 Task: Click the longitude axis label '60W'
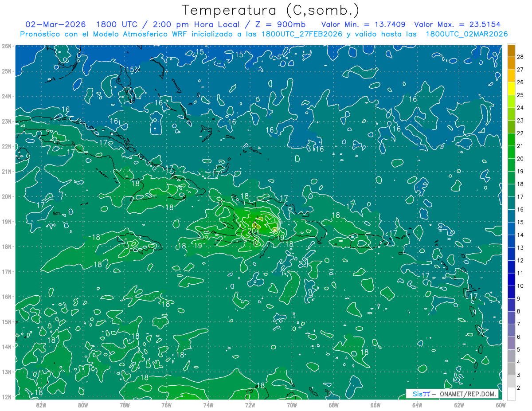point(501,405)
